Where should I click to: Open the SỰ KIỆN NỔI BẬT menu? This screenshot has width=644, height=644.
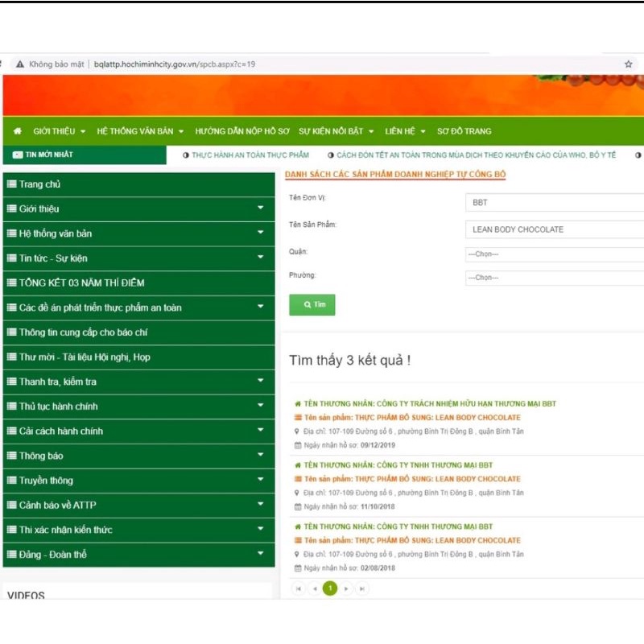pyautogui.click(x=336, y=131)
